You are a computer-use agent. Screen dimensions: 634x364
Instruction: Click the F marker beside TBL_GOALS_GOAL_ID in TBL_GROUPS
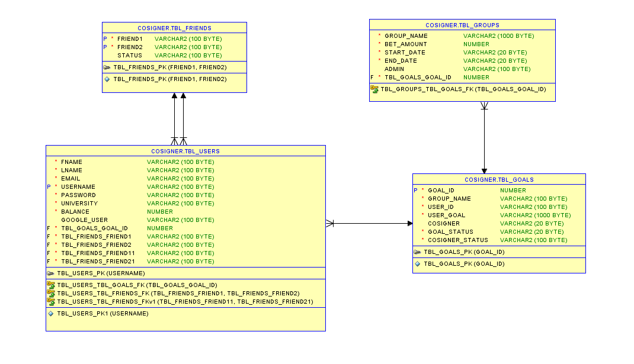372,77
